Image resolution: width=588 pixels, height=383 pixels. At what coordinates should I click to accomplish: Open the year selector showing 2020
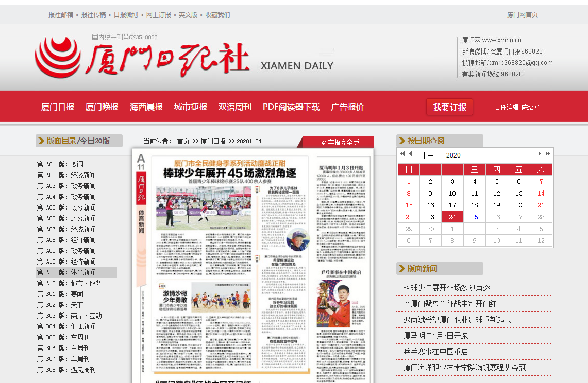click(x=453, y=155)
